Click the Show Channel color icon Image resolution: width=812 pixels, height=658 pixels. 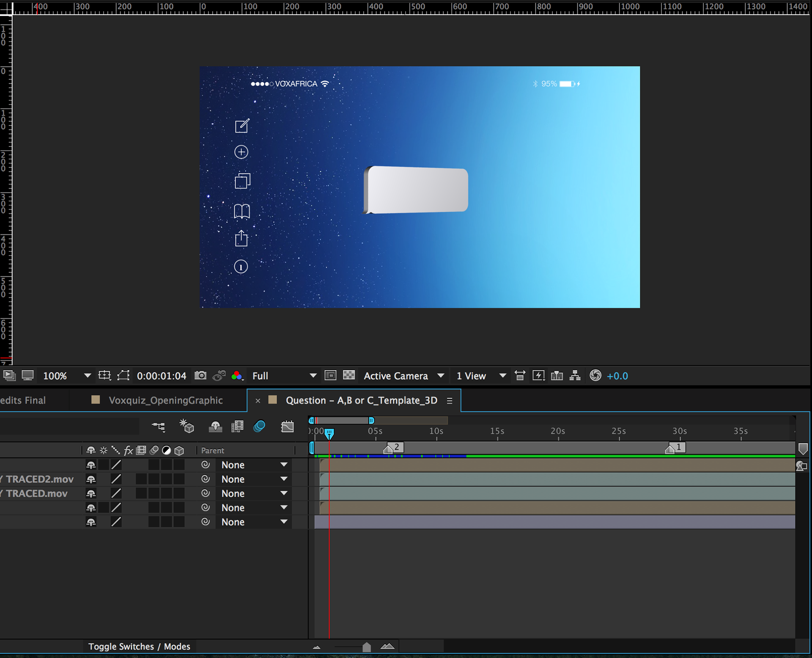[x=237, y=376]
